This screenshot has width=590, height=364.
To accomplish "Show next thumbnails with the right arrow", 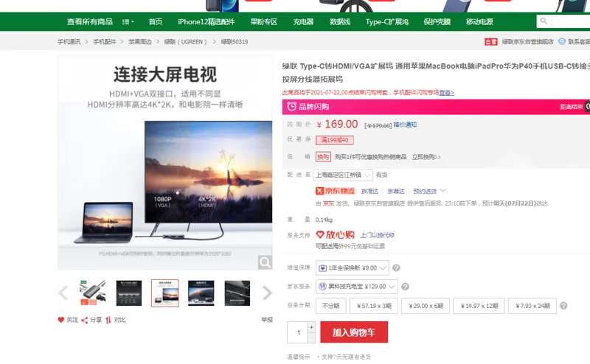I will click(267, 293).
